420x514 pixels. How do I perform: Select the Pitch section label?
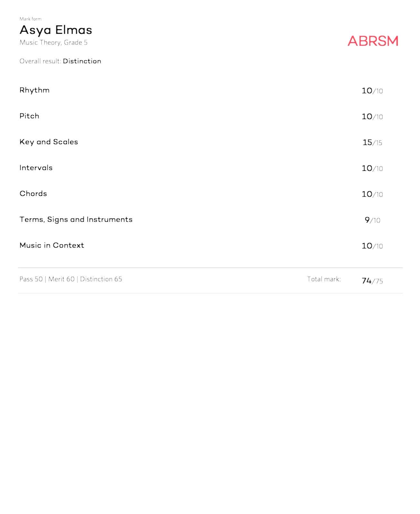(29, 116)
